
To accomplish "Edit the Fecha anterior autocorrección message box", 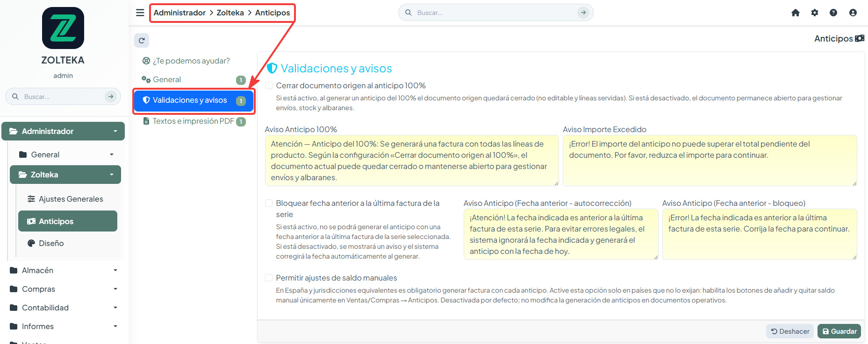I will [561, 234].
